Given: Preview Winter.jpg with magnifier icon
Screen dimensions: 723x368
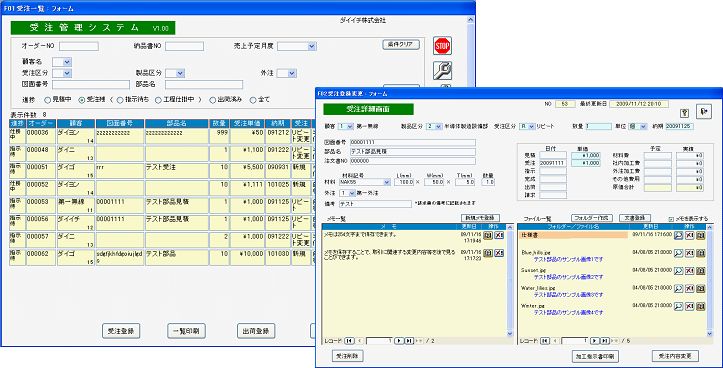Looking at the screenshot, I should tap(678, 306).
